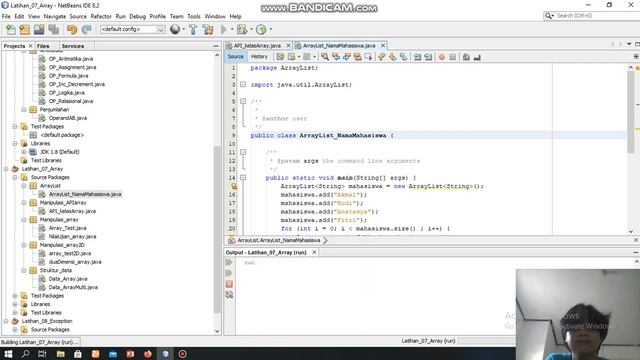Image resolution: width=640 pixels, height=360 pixels.
Task: Click the Stop Macro Recording icon
Action: point(453,57)
